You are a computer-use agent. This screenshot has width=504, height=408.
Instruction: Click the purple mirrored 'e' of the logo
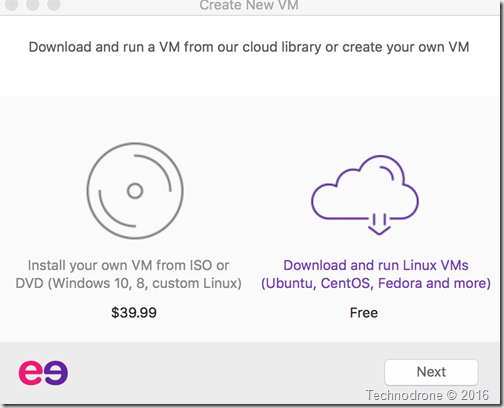[x=56, y=373]
